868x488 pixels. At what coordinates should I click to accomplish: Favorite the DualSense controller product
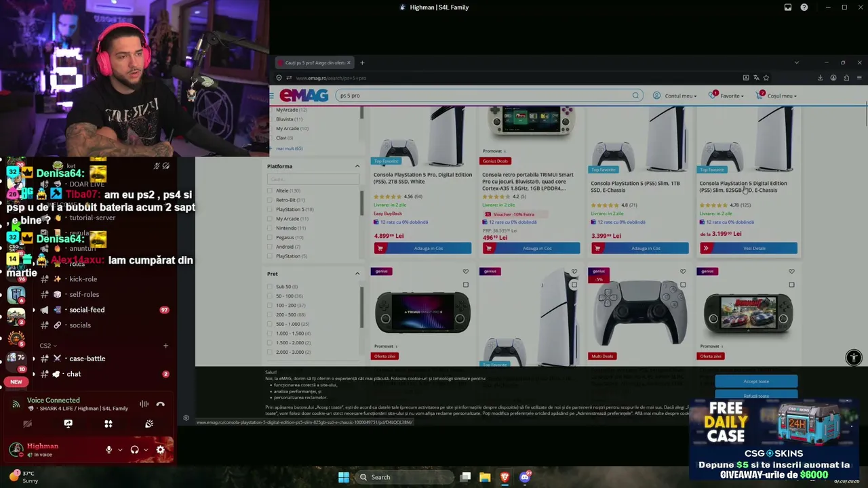[683, 272]
